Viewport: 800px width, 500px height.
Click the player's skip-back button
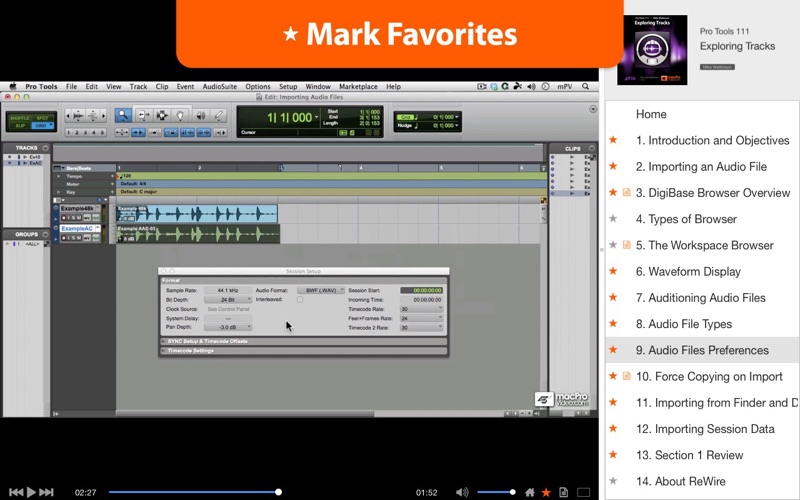coord(16,492)
